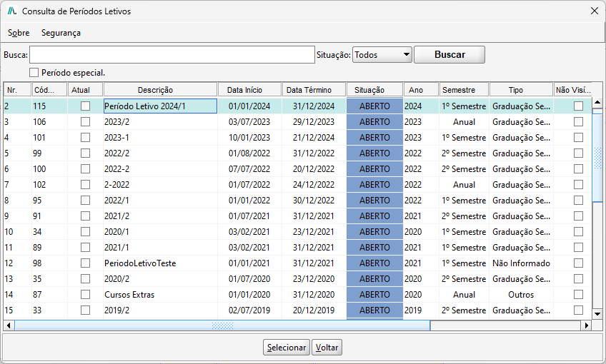Screen dimensions: 606x364
Task: Focus the Busca search field
Action: tap(172, 55)
